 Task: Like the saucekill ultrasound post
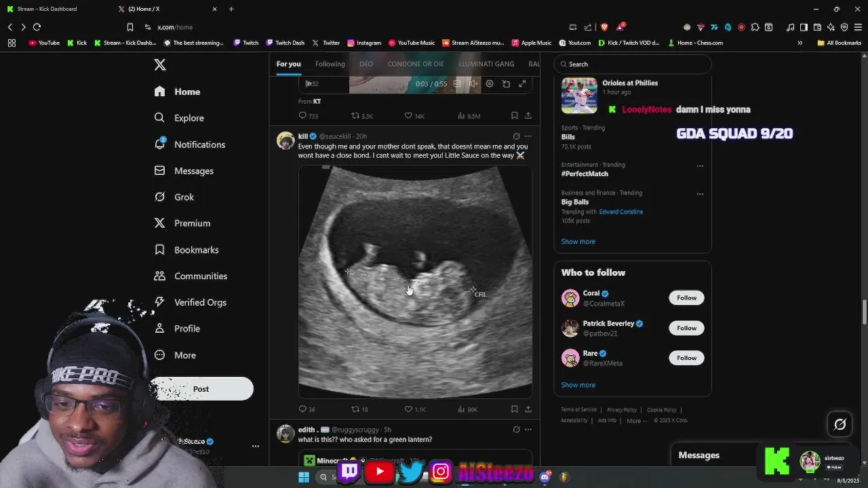(x=415, y=409)
